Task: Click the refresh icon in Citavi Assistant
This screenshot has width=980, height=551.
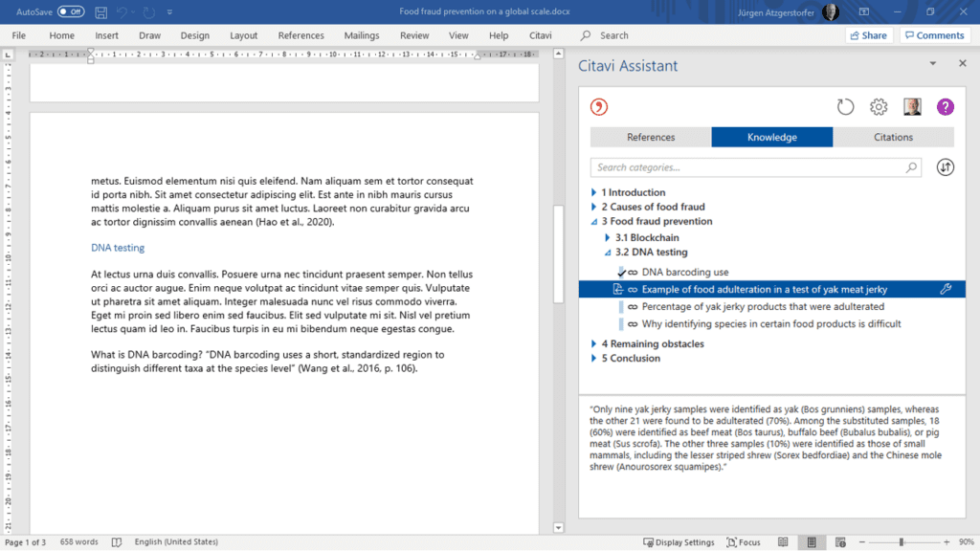Action: click(845, 107)
